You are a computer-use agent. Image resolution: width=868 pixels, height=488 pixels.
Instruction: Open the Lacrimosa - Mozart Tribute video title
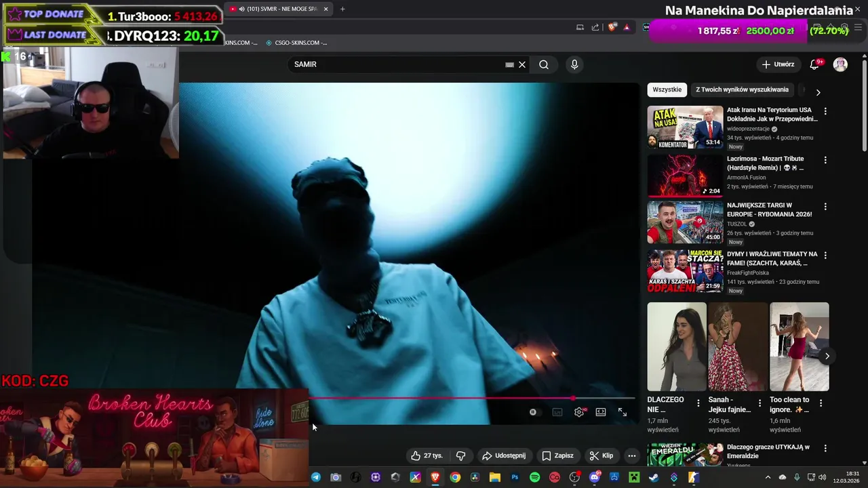point(766,163)
